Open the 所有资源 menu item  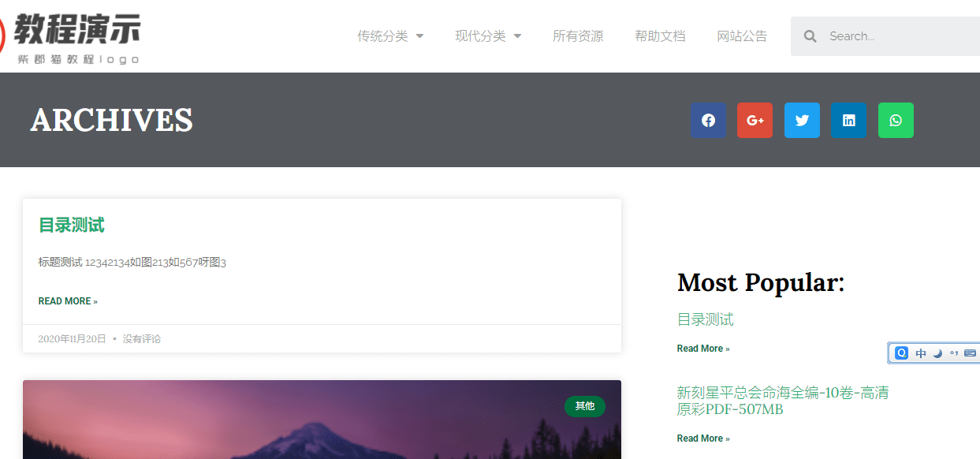(579, 35)
